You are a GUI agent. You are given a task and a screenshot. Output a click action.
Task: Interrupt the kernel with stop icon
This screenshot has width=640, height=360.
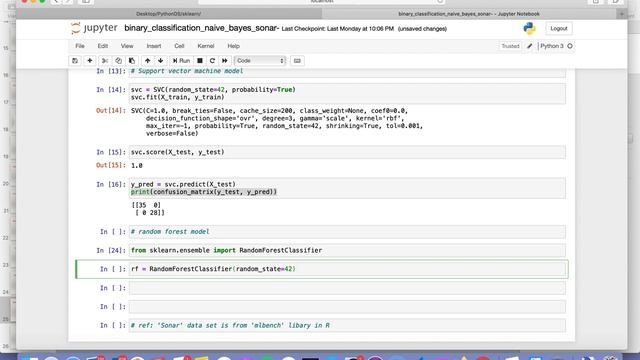click(200, 61)
